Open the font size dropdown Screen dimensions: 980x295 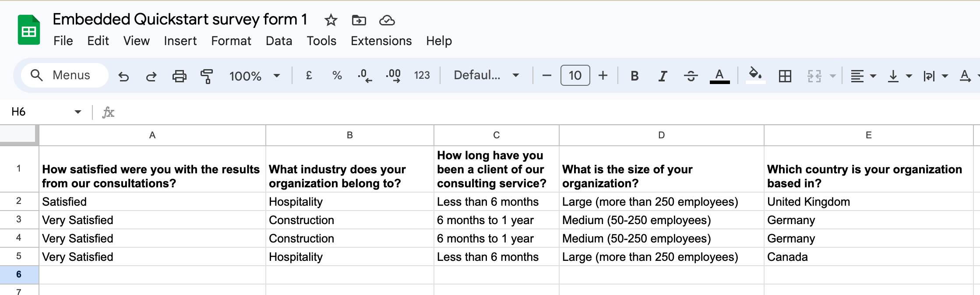(x=575, y=75)
